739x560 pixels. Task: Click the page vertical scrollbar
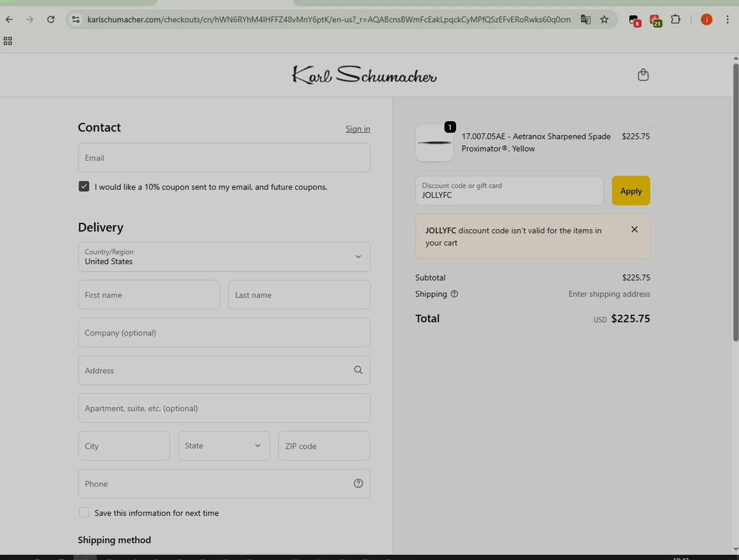736,202
